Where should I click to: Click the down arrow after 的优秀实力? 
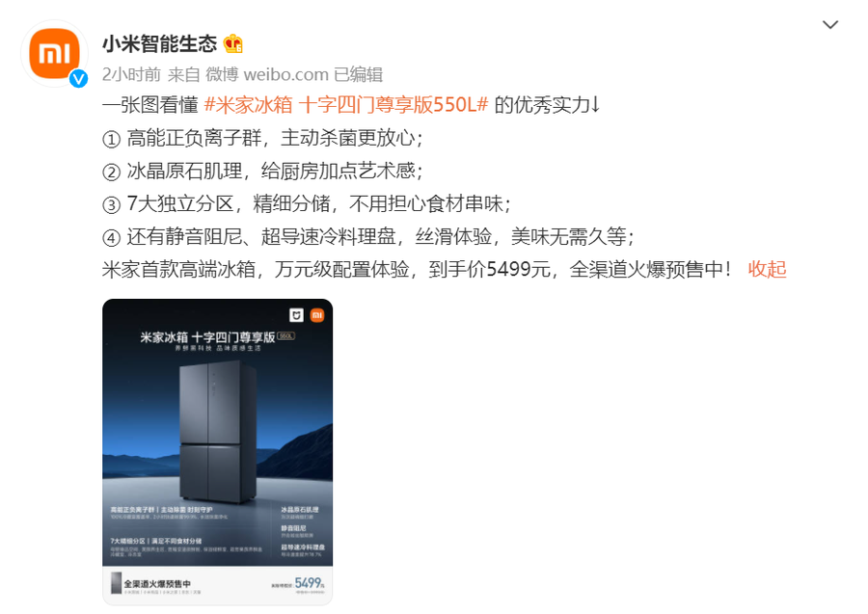596,104
